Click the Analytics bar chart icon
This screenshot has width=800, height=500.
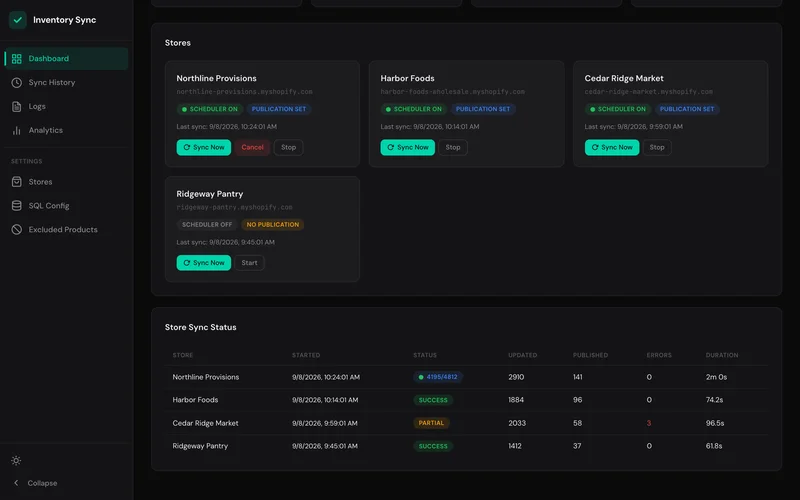[x=16, y=131]
